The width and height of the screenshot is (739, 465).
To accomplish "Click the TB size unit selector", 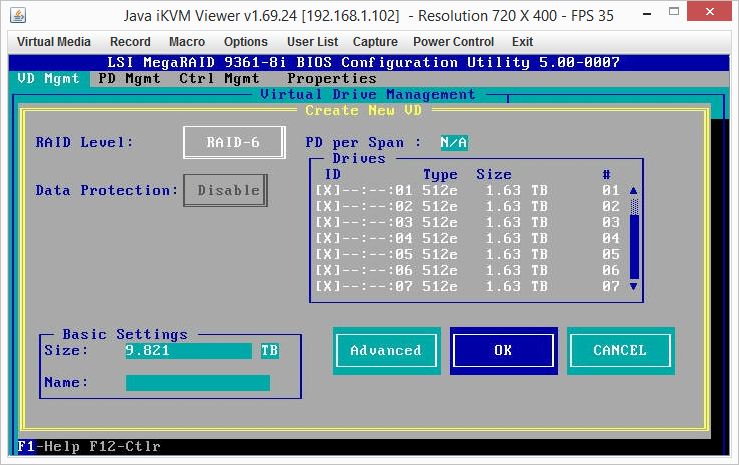I will click(x=270, y=351).
